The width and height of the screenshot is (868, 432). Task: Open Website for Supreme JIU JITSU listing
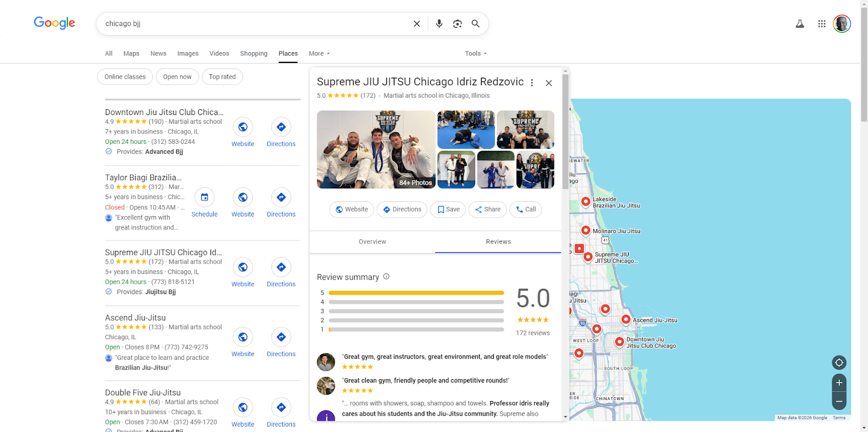coord(242,272)
